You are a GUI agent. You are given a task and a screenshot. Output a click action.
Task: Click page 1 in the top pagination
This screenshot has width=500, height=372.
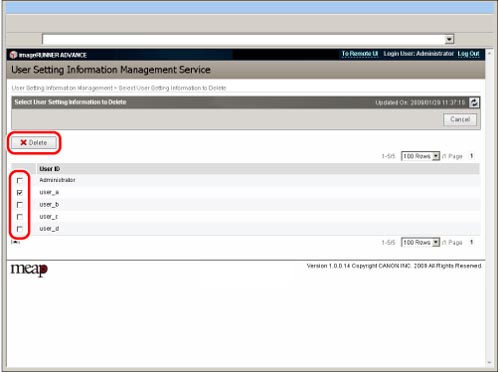pyautogui.click(x=471, y=156)
